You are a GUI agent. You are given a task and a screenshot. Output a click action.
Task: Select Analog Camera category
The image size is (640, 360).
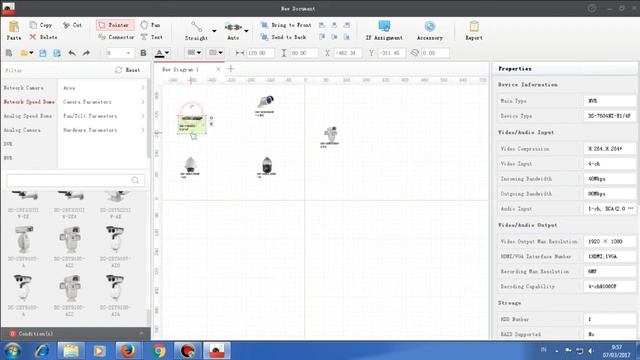(x=22, y=130)
